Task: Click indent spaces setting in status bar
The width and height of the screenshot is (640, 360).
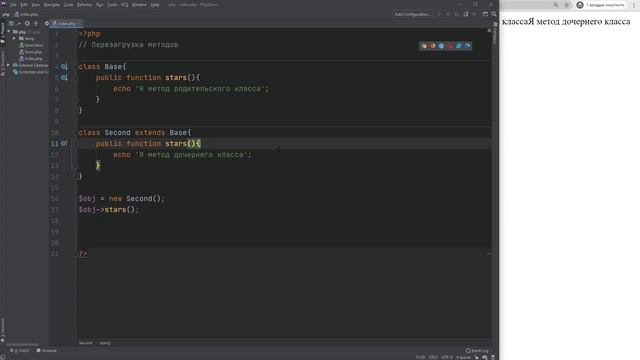Action: pos(463,358)
